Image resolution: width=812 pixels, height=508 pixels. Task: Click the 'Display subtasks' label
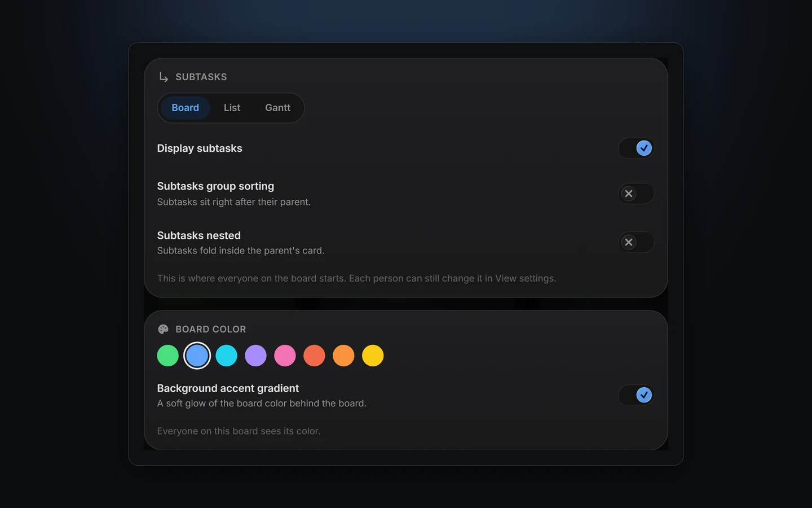pos(200,148)
